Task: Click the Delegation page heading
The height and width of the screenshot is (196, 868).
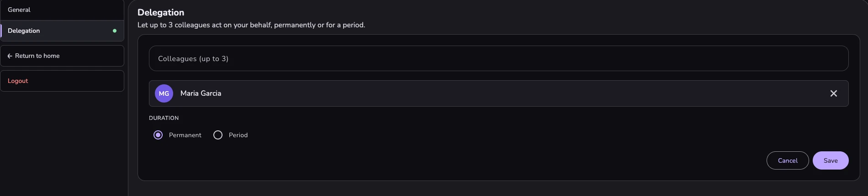Action: coord(161,13)
